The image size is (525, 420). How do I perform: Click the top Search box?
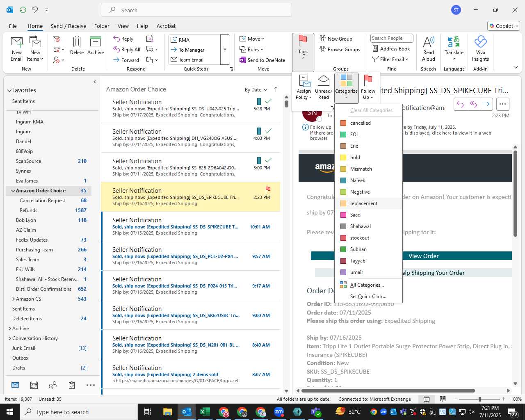pos(196,10)
